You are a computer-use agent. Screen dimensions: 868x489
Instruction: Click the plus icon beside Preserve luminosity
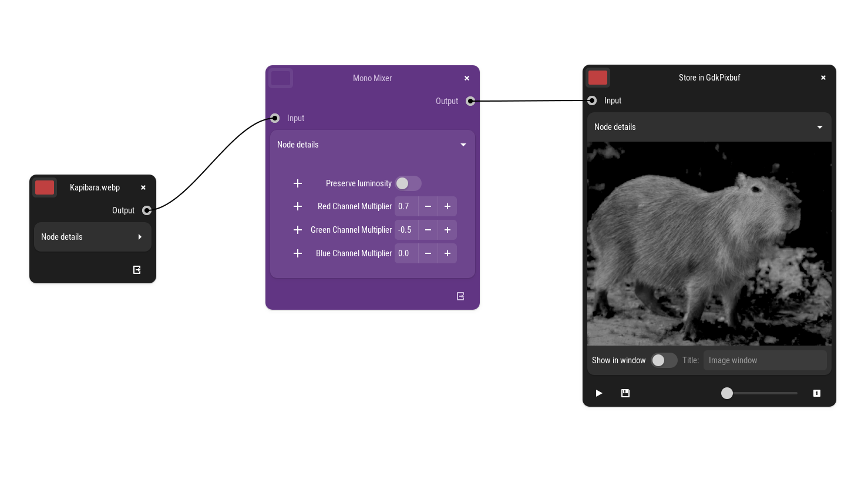[x=298, y=183]
